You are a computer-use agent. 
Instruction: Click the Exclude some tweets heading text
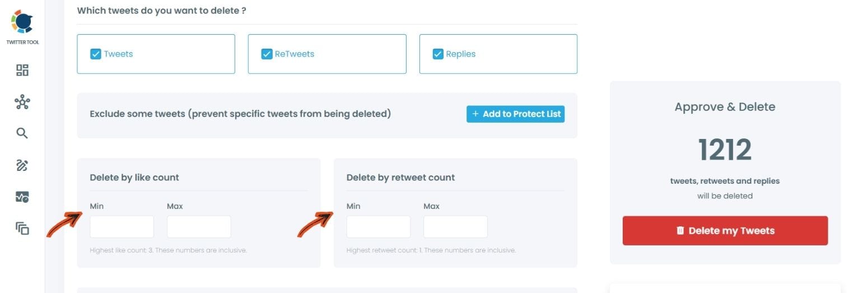point(240,114)
